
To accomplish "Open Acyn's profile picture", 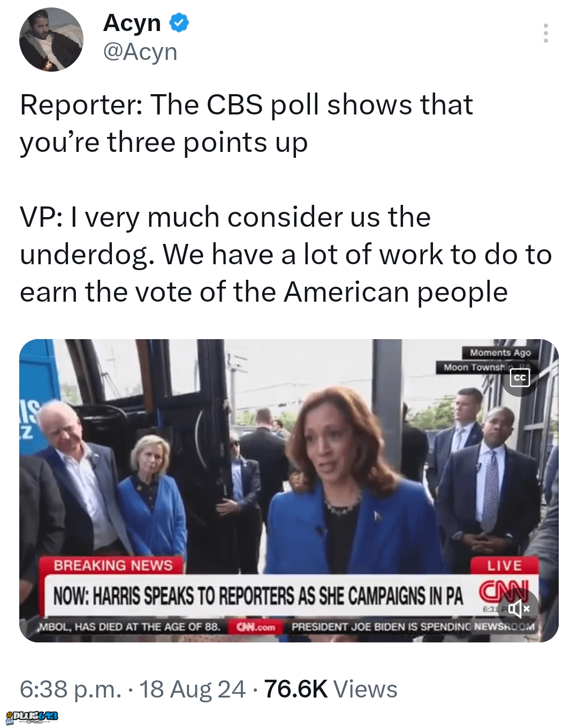I will point(51,40).
